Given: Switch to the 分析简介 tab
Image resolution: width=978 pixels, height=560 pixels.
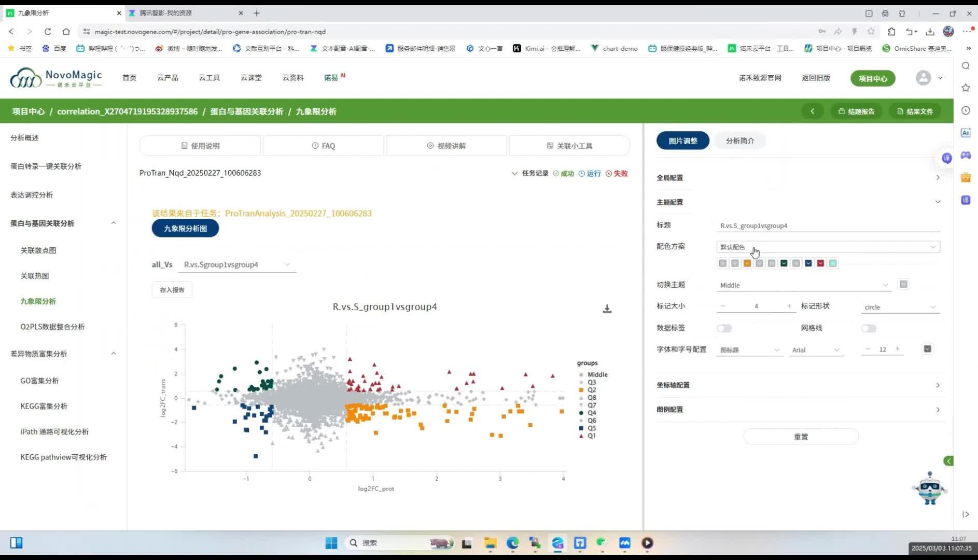Looking at the screenshot, I should point(740,141).
